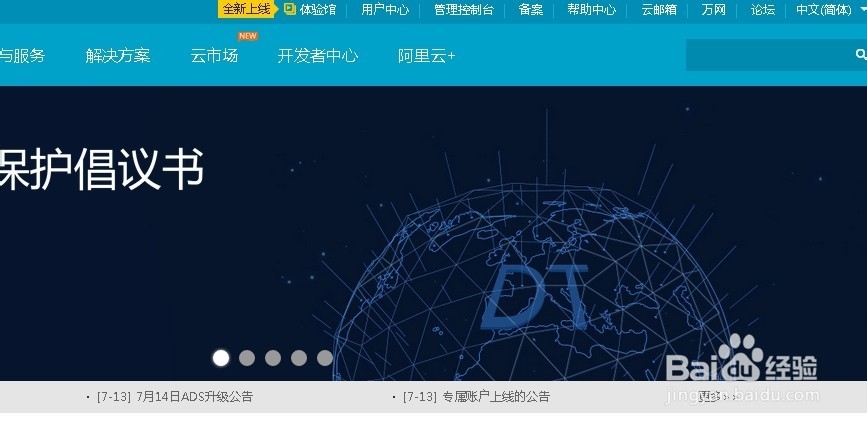Open the 解决方案 navigation menu
This screenshot has width=867, height=425.
118,56
